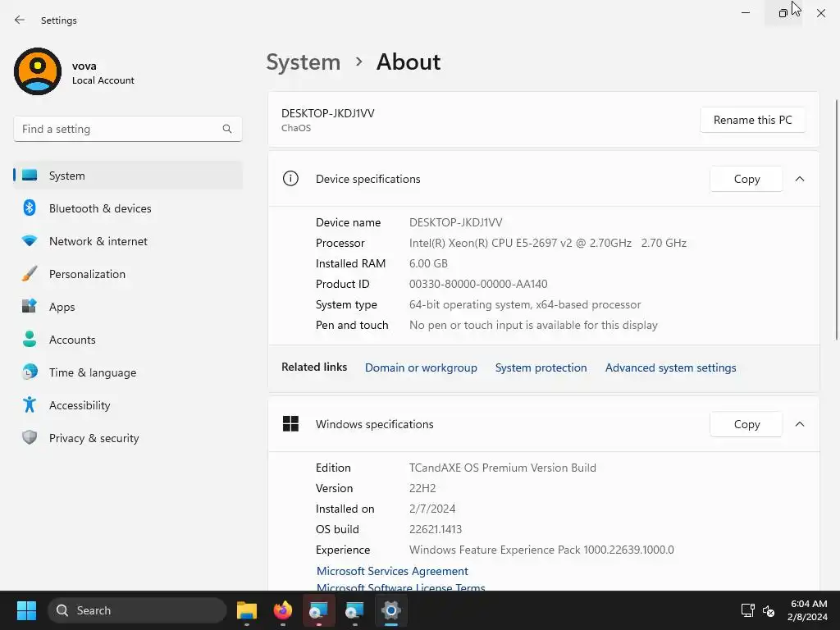Click Rename this PC button
This screenshot has width=840, height=630.
click(753, 120)
